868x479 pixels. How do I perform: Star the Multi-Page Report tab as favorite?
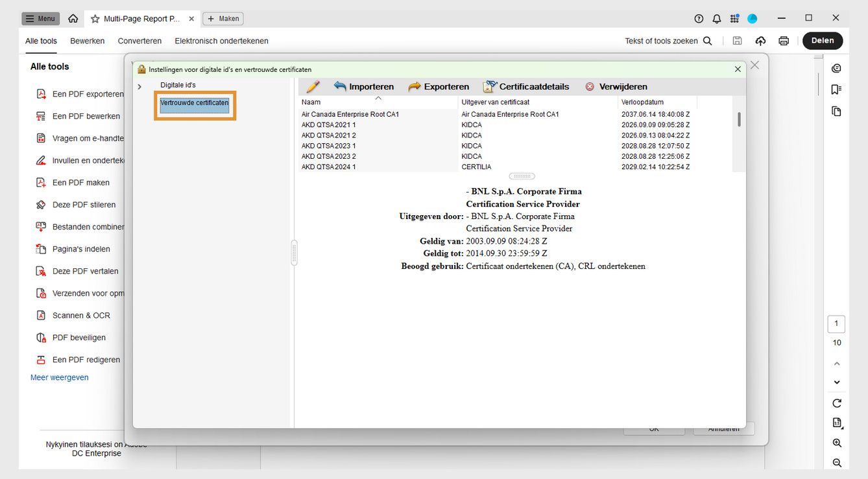95,19
